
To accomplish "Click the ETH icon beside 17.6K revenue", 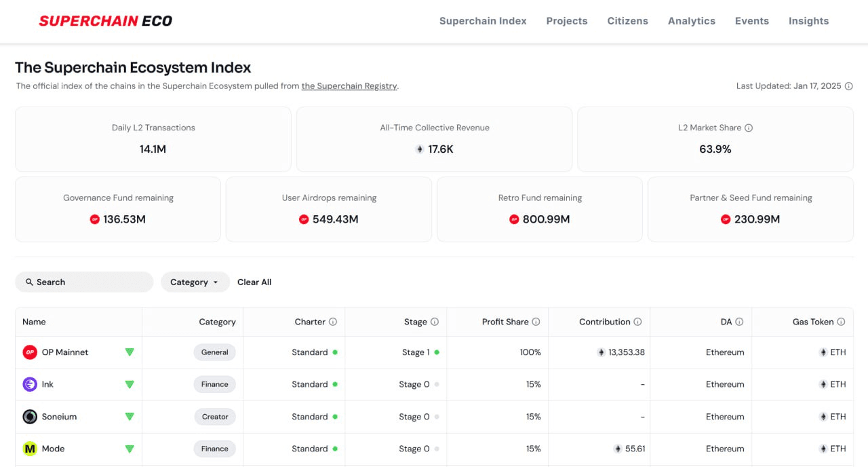I will (420, 149).
